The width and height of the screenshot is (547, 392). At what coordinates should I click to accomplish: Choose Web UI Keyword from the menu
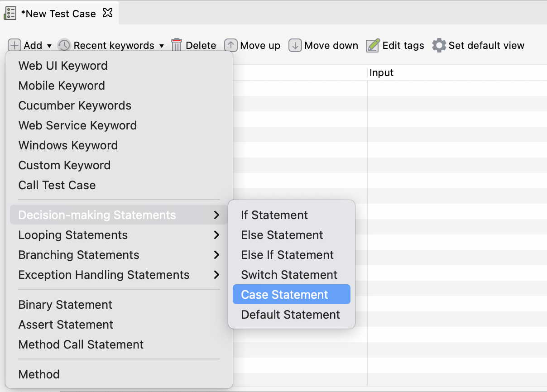63,66
